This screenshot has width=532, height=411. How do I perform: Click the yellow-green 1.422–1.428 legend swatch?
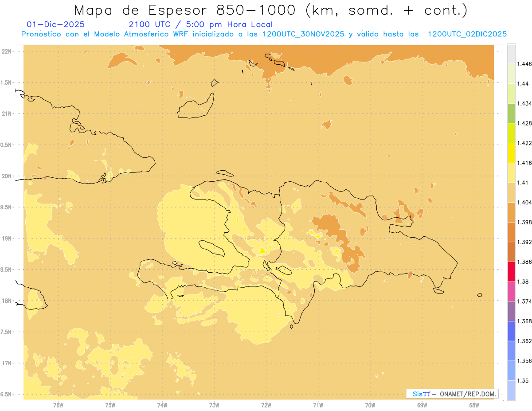pyautogui.click(x=511, y=133)
